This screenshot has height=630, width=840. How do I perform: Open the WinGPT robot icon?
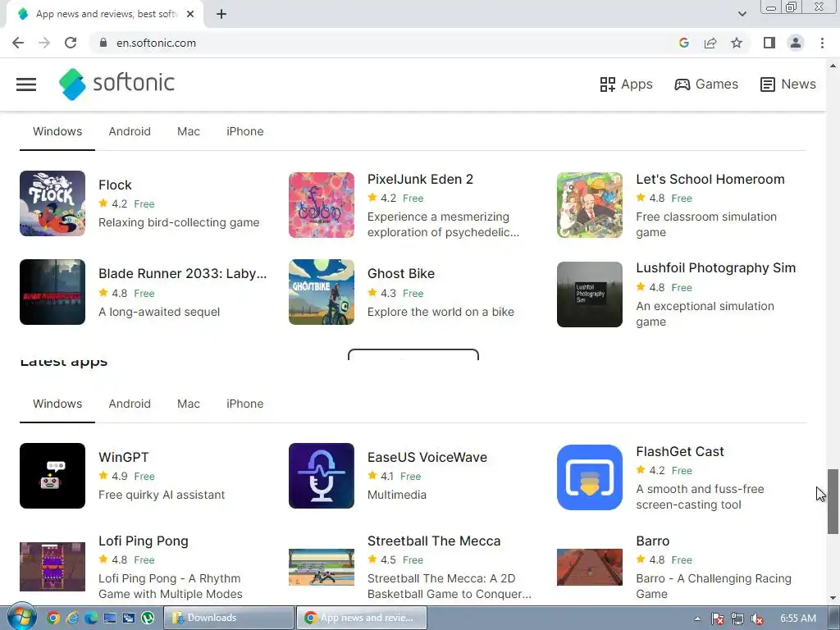click(x=52, y=476)
